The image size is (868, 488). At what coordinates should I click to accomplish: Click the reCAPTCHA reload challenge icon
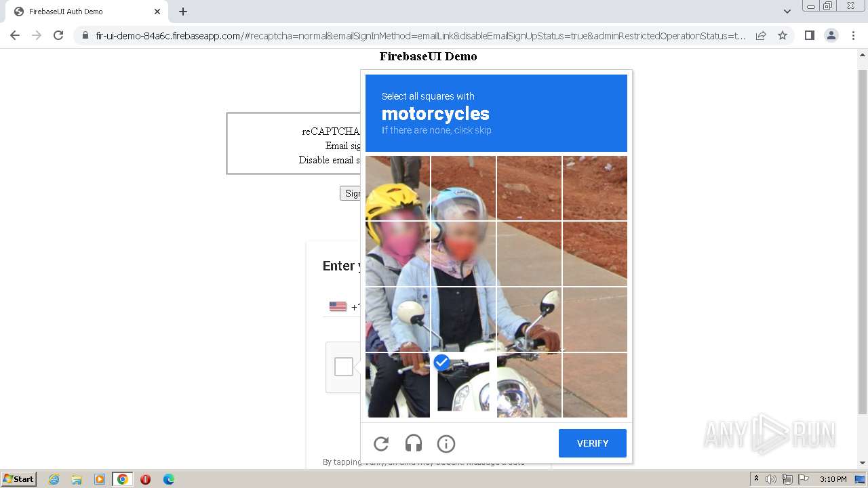pos(381,444)
